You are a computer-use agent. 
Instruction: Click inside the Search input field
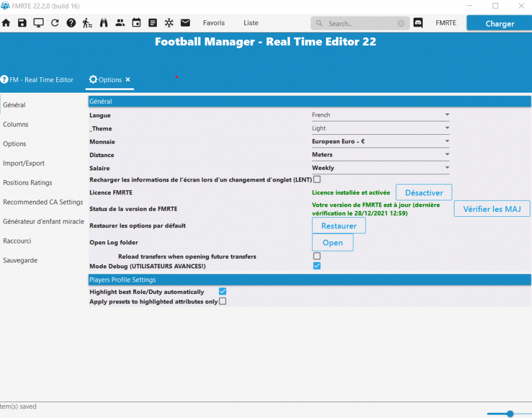pyautogui.click(x=360, y=23)
